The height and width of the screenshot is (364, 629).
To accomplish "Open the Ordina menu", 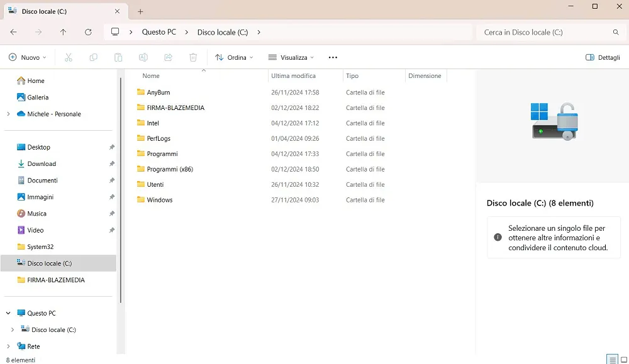I will [x=235, y=57].
